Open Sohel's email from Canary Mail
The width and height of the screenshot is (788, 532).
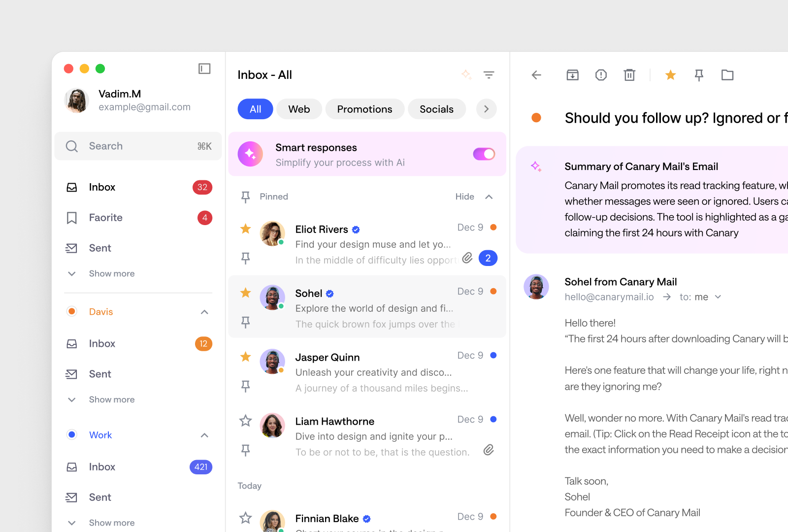click(x=367, y=306)
